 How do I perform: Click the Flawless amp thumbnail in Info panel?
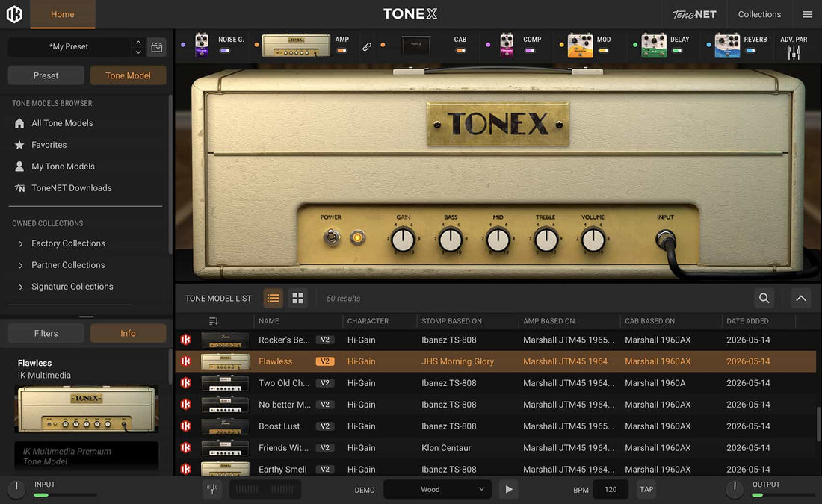pos(87,409)
